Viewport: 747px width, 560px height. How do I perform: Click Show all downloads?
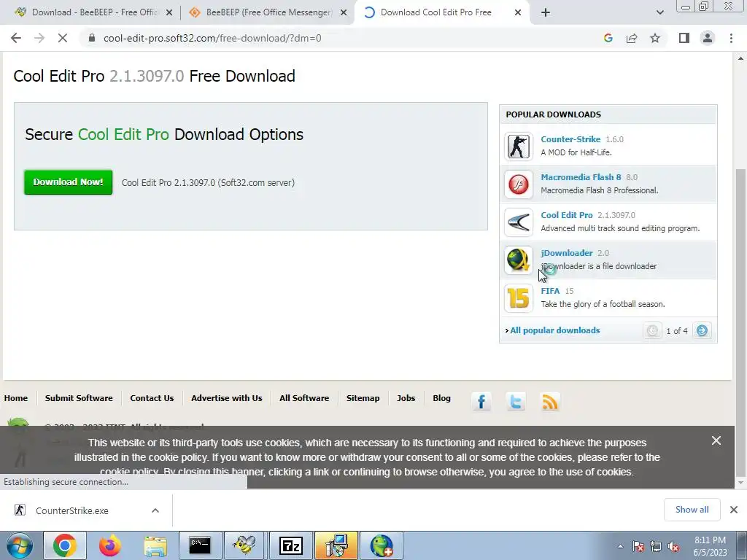(x=692, y=510)
